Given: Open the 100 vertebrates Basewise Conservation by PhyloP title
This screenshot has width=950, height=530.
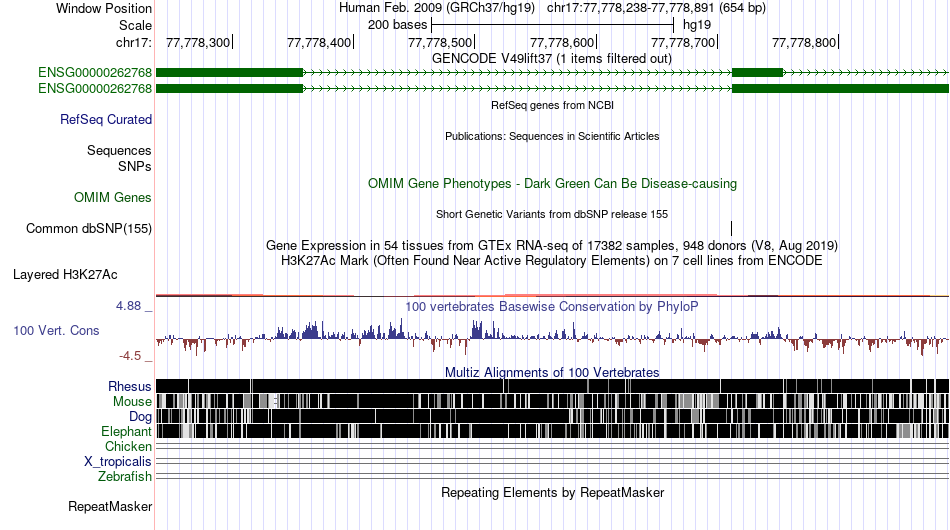Looking at the screenshot, I should pos(552,306).
